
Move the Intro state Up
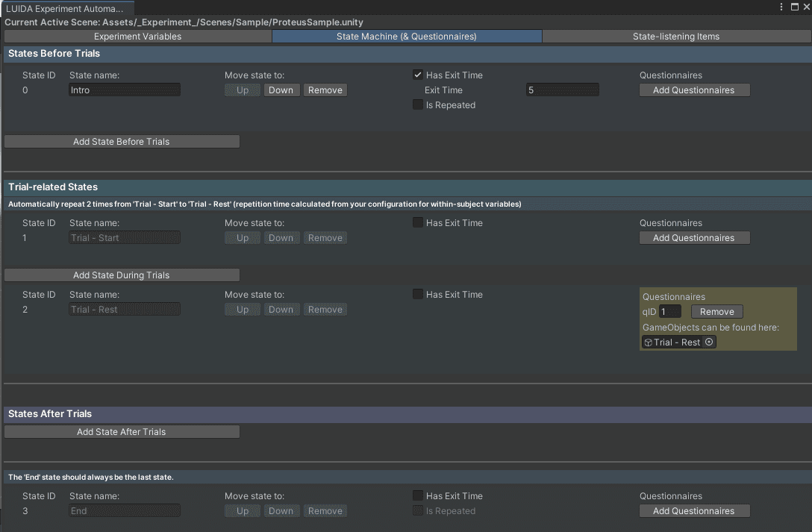(x=243, y=90)
